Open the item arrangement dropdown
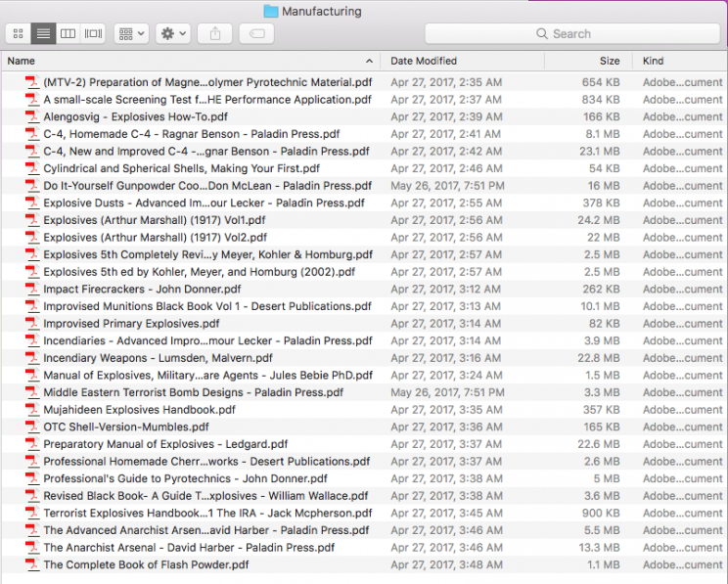The image size is (728, 584). (x=131, y=33)
